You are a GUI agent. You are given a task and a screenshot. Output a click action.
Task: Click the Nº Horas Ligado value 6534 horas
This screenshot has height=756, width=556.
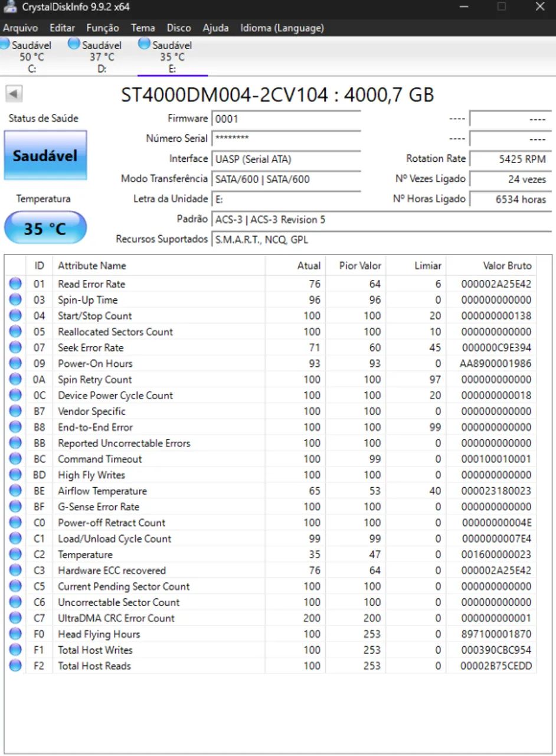511,199
